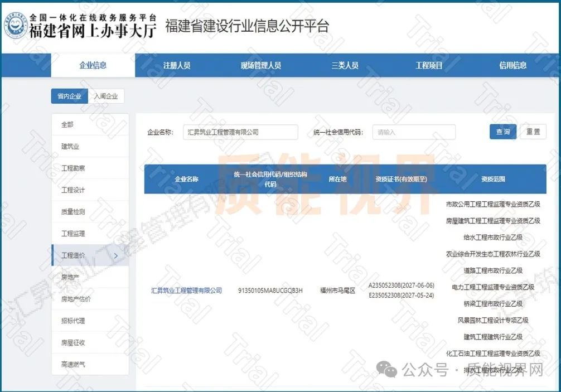Click the 福建省网上办事大厅 site title
Image resolution: width=561 pixels, height=392 pixels.
coord(93,31)
